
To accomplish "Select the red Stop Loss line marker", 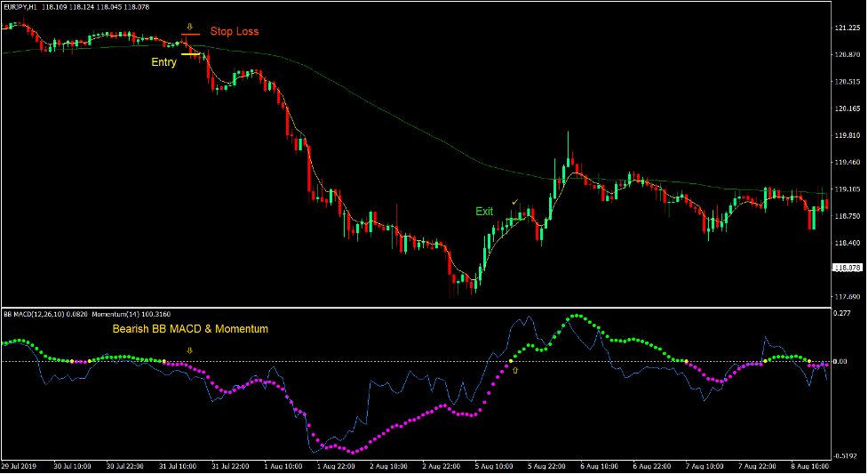I will click(190, 35).
